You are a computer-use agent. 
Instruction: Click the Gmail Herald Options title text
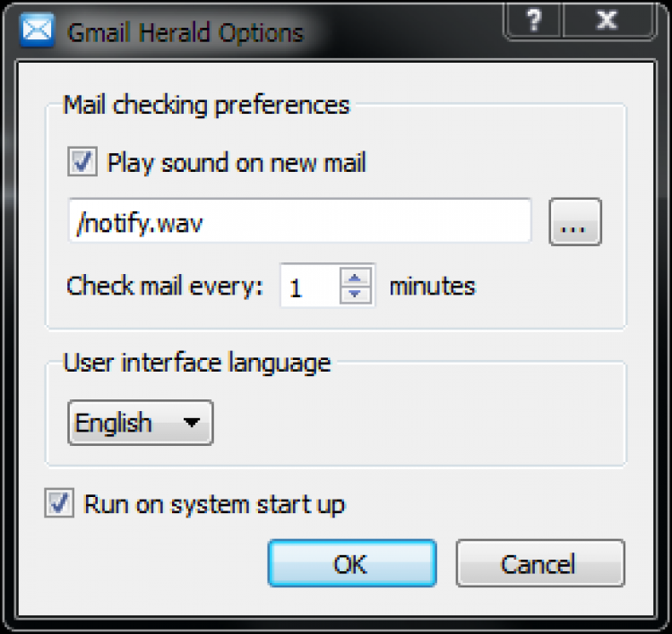[x=186, y=33]
